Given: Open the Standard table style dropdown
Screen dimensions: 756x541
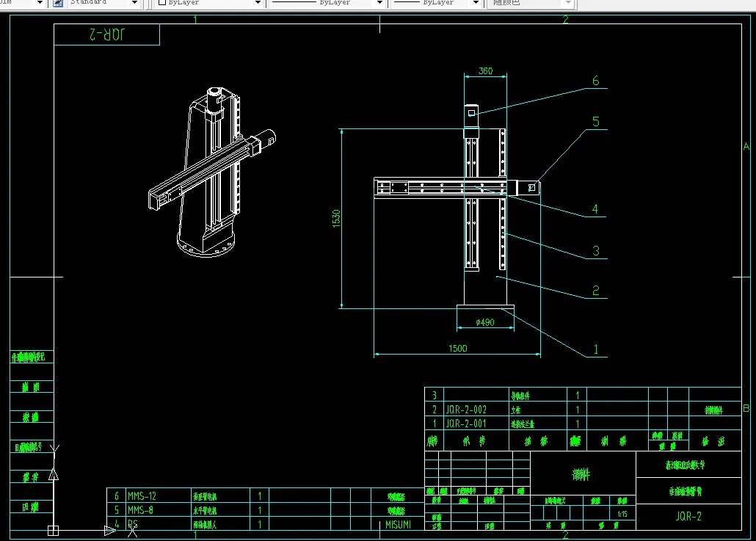Looking at the screenshot, I should (x=134, y=3).
